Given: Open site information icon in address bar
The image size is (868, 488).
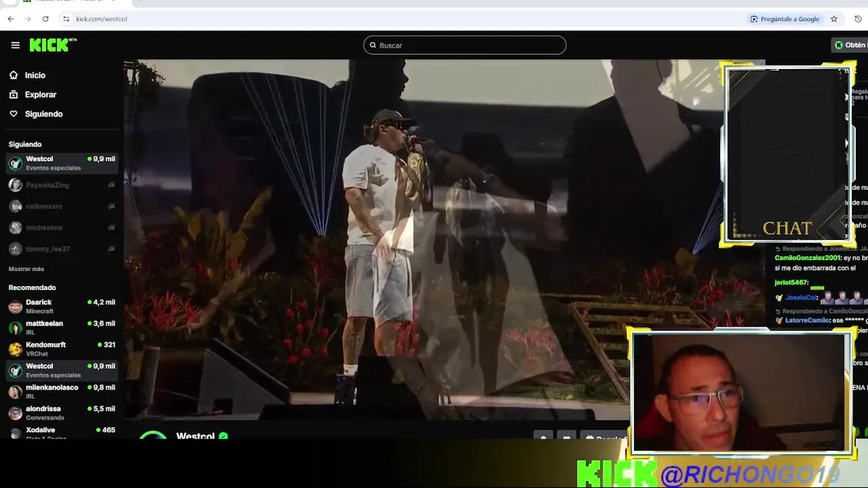Looking at the screenshot, I should [x=66, y=19].
